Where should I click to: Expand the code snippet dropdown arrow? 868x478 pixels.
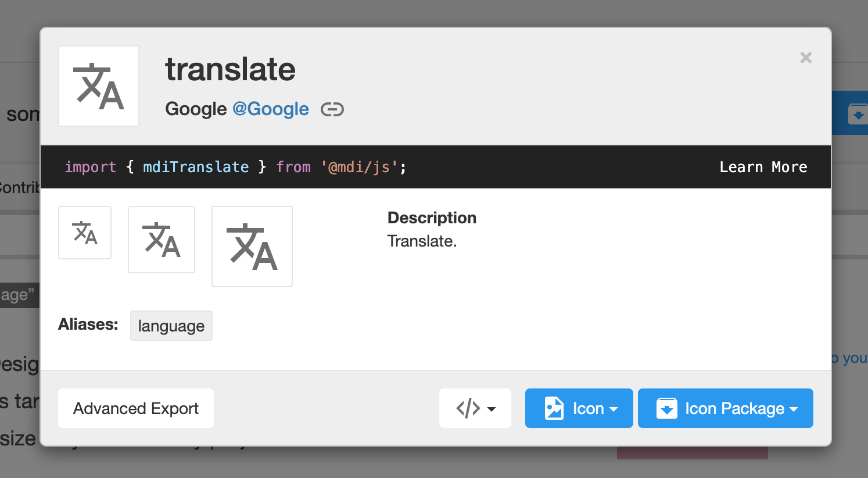492,409
